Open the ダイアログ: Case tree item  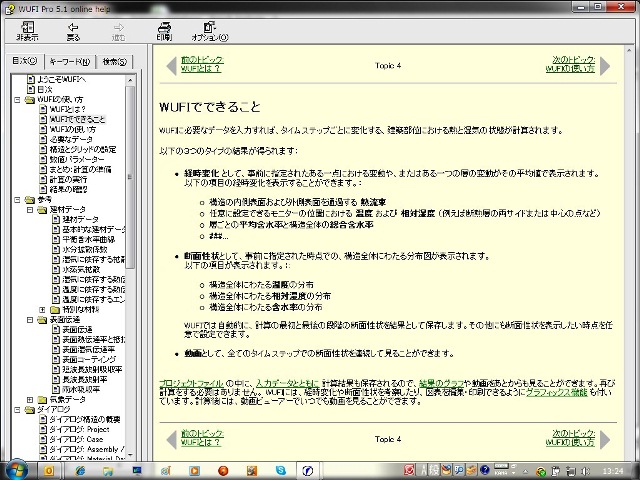pos(76,439)
